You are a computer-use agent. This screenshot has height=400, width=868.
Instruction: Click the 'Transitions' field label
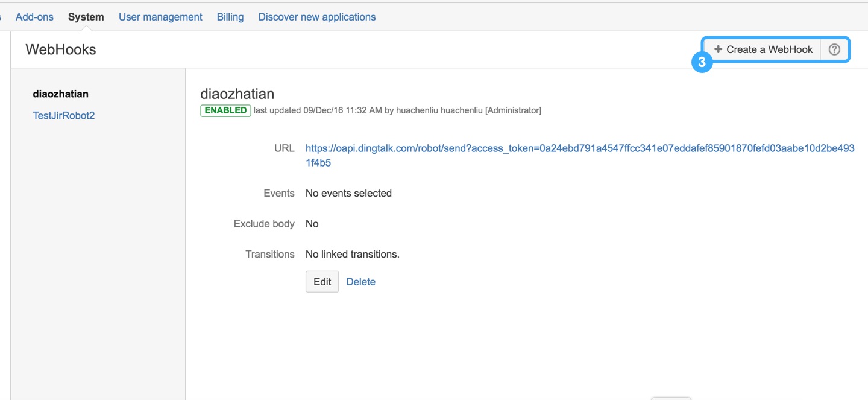click(270, 254)
